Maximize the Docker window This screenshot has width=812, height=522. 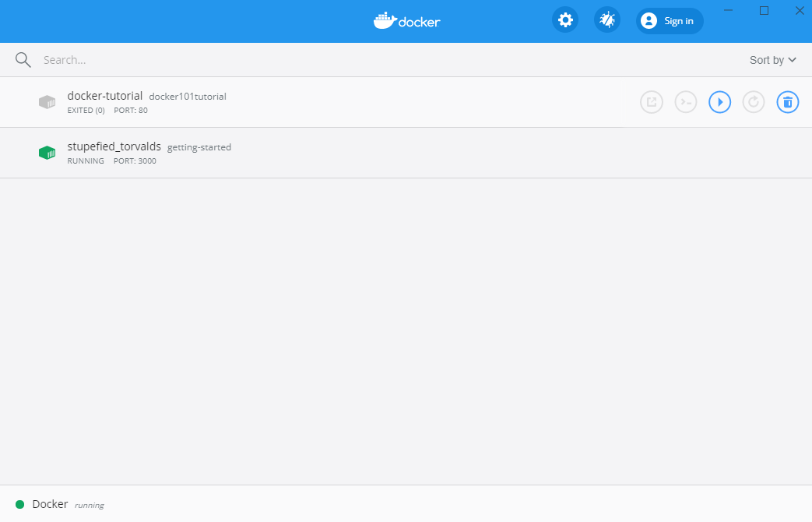pos(764,10)
